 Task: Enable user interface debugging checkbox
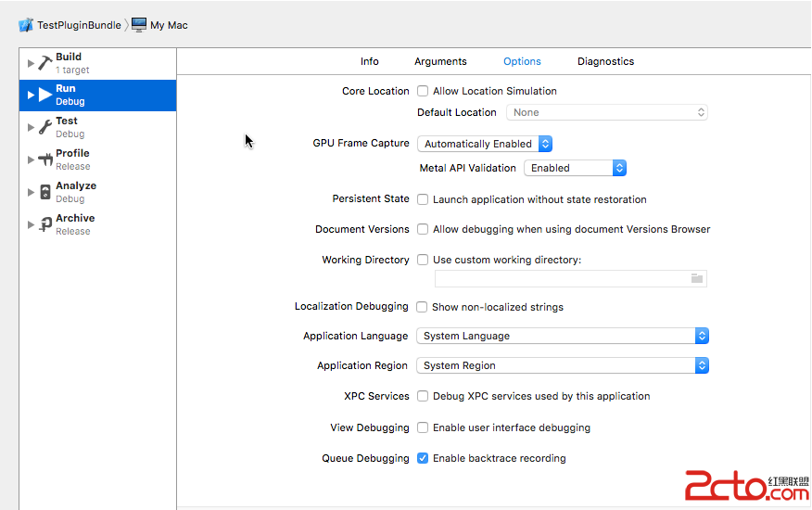coord(423,427)
